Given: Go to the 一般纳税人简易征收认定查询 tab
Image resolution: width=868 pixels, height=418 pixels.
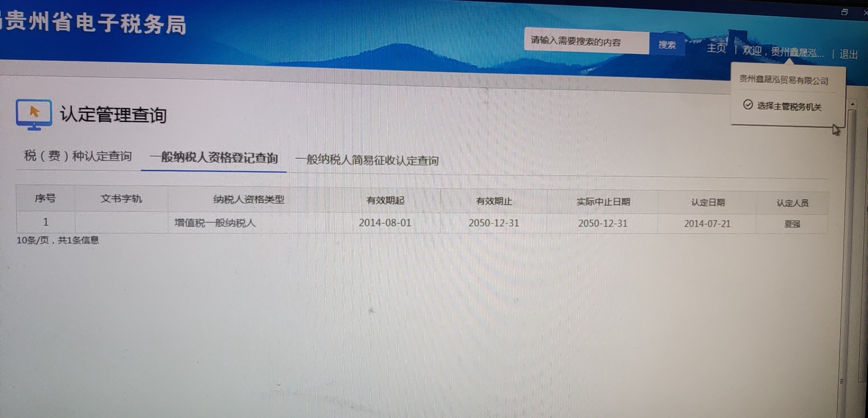Looking at the screenshot, I should pos(367,160).
